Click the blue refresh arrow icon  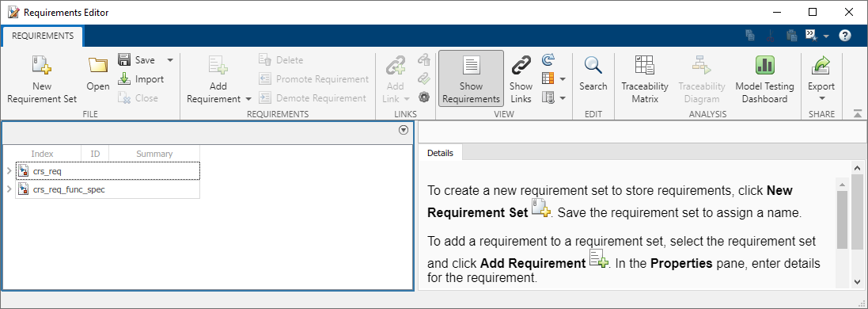pyautogui.click(x=548, y=59)
